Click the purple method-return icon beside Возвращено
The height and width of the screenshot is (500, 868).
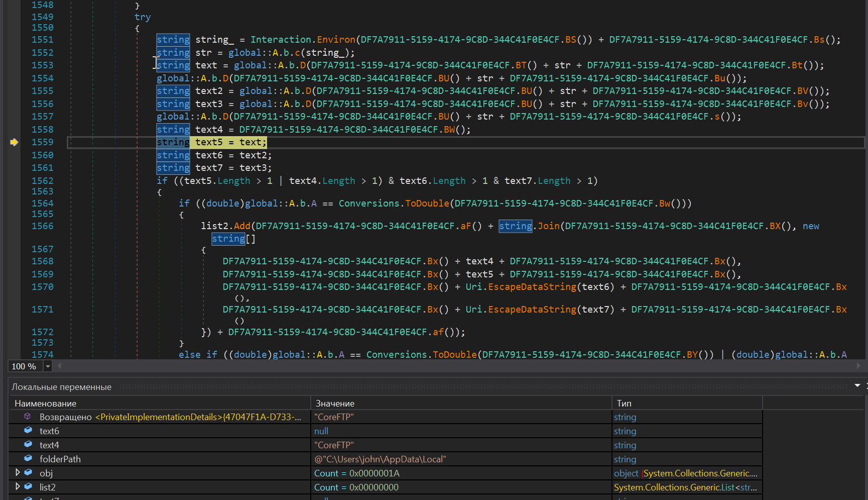(x=28, y=417)
